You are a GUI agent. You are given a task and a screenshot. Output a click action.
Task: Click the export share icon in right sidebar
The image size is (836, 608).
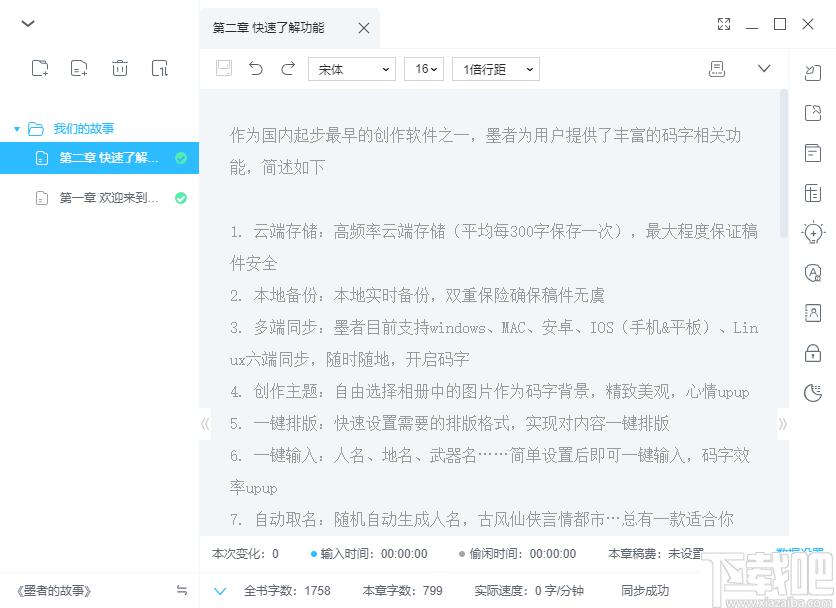pyautogui.click(x=813, y=113)
